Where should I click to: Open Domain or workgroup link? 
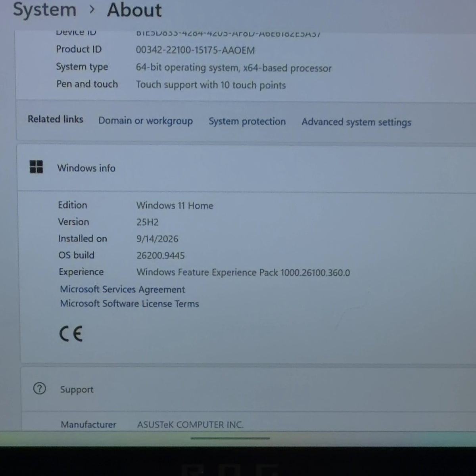[146, 121]
